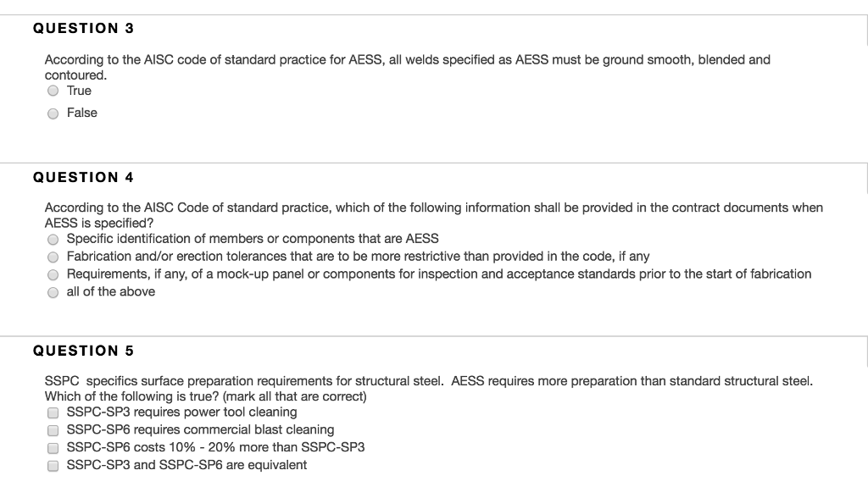Click the Question 4 contract documents prompt
The height and width of the screenshot is (498, 868).
click(432, 206)
